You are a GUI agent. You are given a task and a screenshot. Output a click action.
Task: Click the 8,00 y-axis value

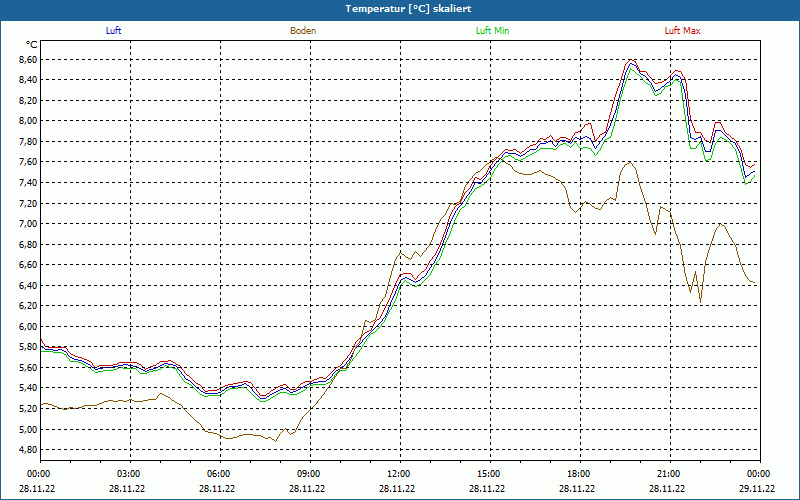tap(29, 121)
